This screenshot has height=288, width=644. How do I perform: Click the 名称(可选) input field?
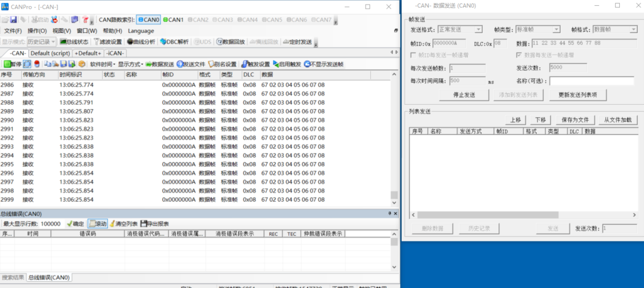coord(591,81)
